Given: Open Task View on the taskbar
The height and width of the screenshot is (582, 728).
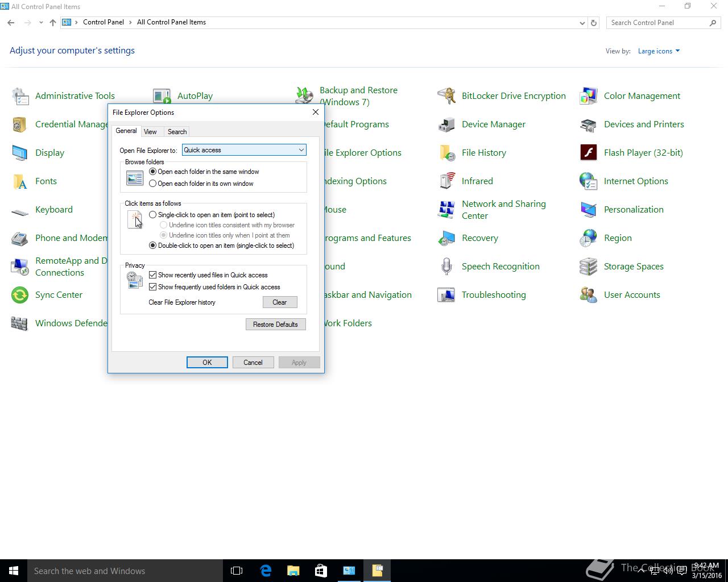Looking at the screenshot, I should pos(237,571).
